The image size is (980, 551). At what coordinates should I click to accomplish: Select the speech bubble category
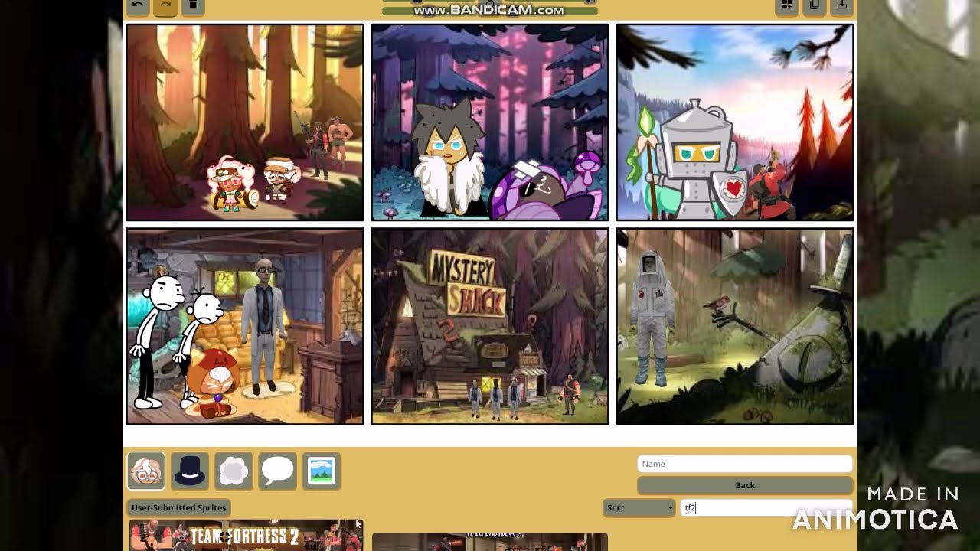[277, 471]
